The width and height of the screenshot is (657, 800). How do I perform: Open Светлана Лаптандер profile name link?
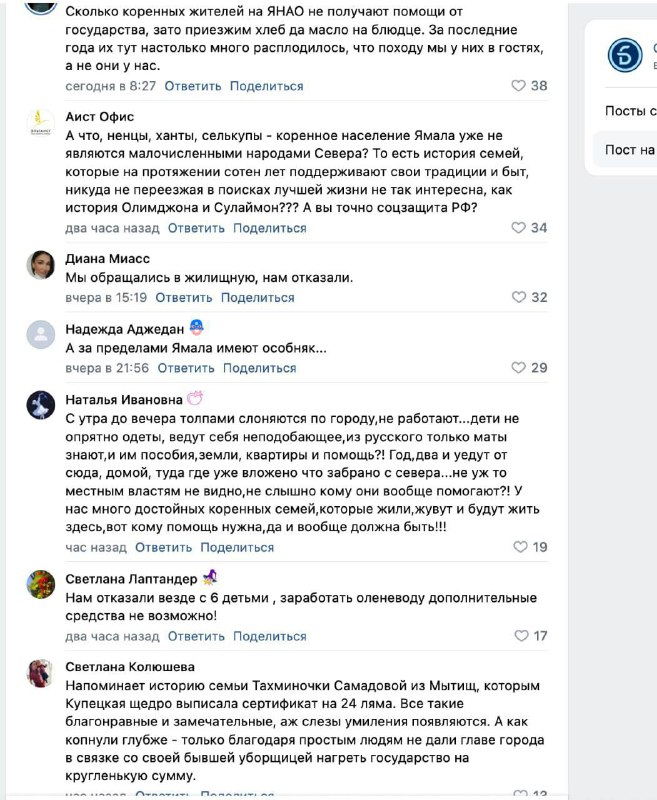[x=131, y=579]
